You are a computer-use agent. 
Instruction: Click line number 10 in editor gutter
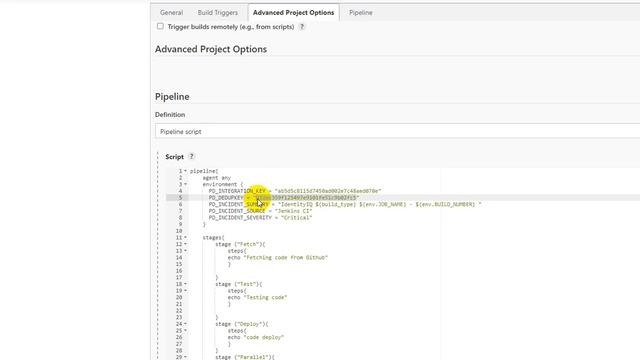point(179,231)
